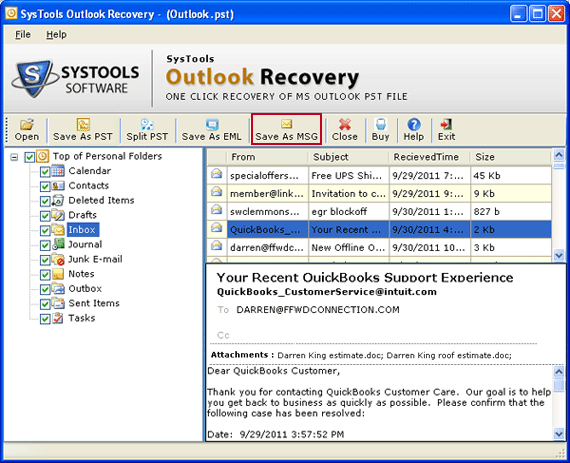This screenshot has height=463, width=570.
Task: Click the '45 Kb' size cell
Action: (x=510, y=176)
